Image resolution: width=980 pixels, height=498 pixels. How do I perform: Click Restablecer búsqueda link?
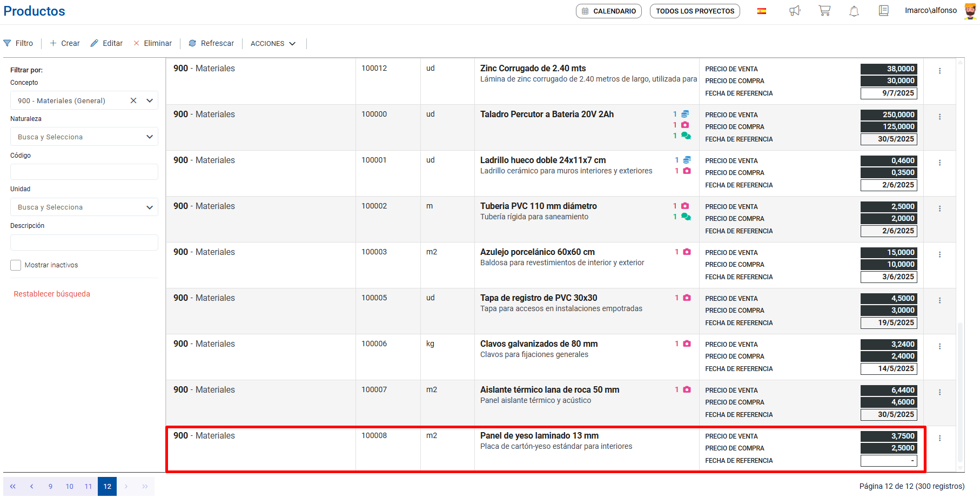pos(52,294)
